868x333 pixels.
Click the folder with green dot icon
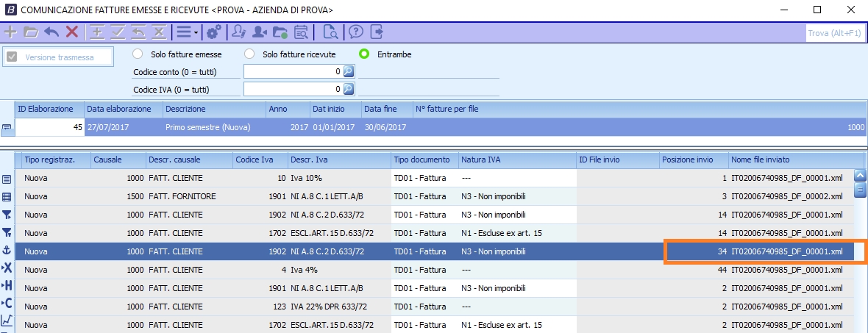[280, 32]
